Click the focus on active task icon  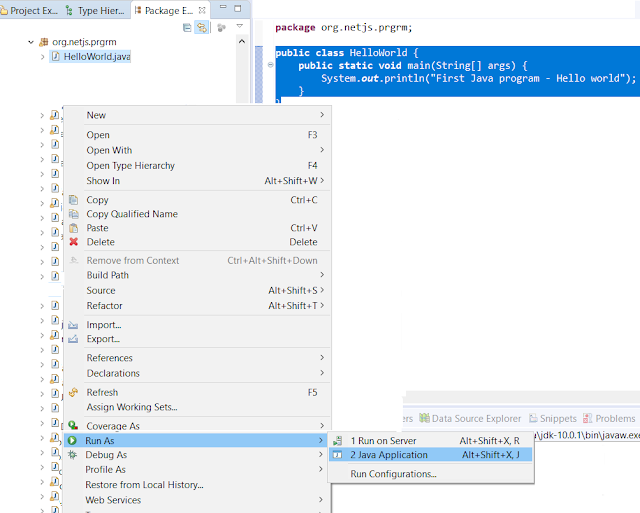pyautogui.click(x=221, y=28)
